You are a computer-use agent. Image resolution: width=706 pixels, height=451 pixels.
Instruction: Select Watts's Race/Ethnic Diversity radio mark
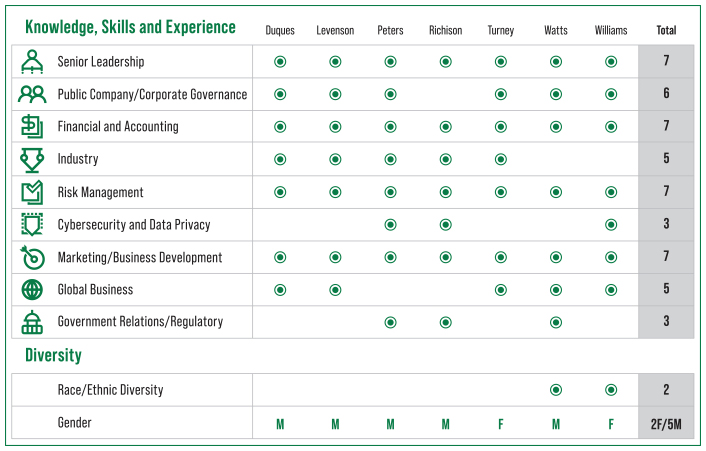point(556,390)
